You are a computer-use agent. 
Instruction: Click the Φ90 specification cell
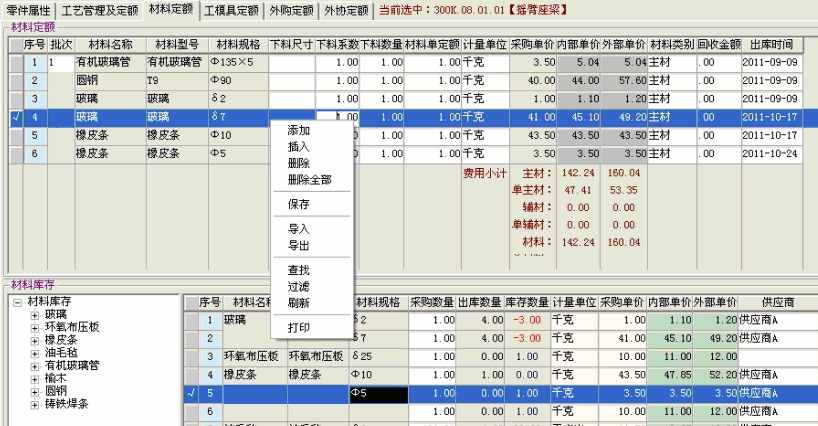238,81
